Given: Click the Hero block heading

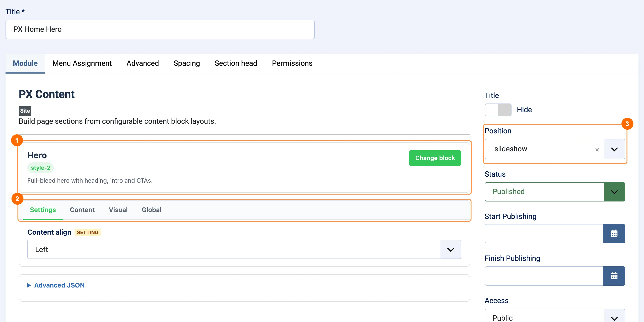Looking at the screenshot, I should coord(37,155).
